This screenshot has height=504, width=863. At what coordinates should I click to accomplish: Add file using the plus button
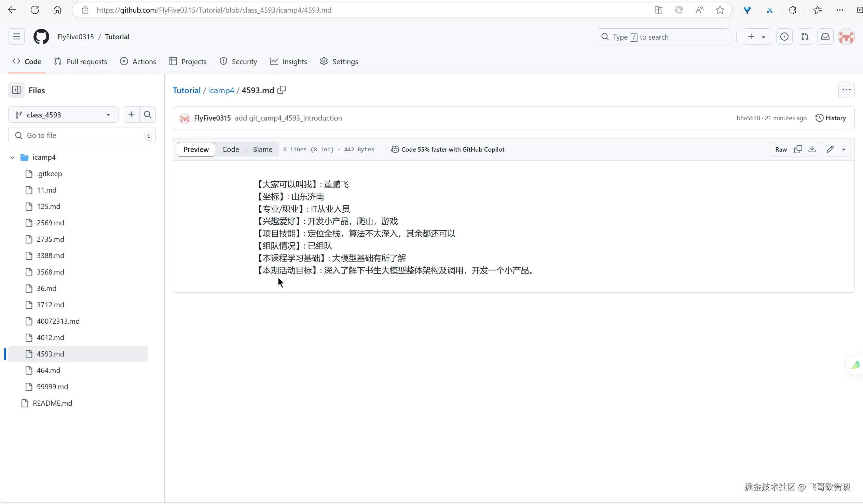tap(131, 114)
